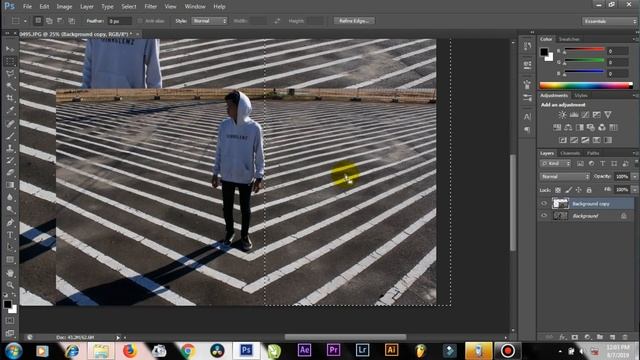Add a Levels adjustment
This screenshot has width=640, height=360.
click(574, 115)
